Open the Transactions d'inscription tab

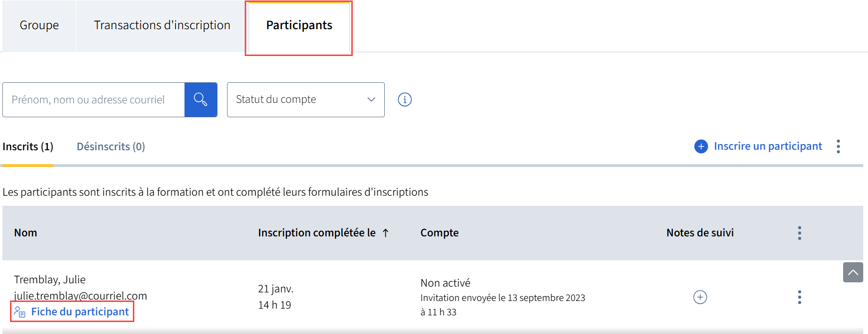tap(162, 25)
